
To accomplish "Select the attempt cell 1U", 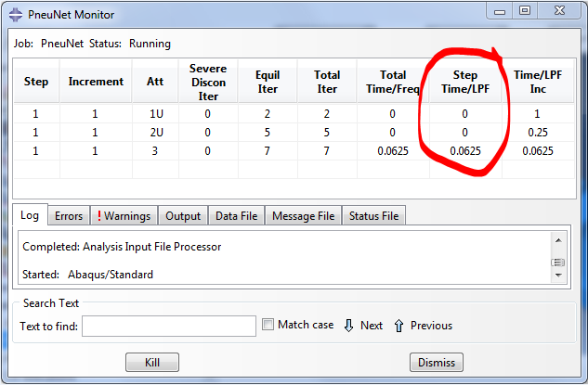I will (x=156, y=114).
